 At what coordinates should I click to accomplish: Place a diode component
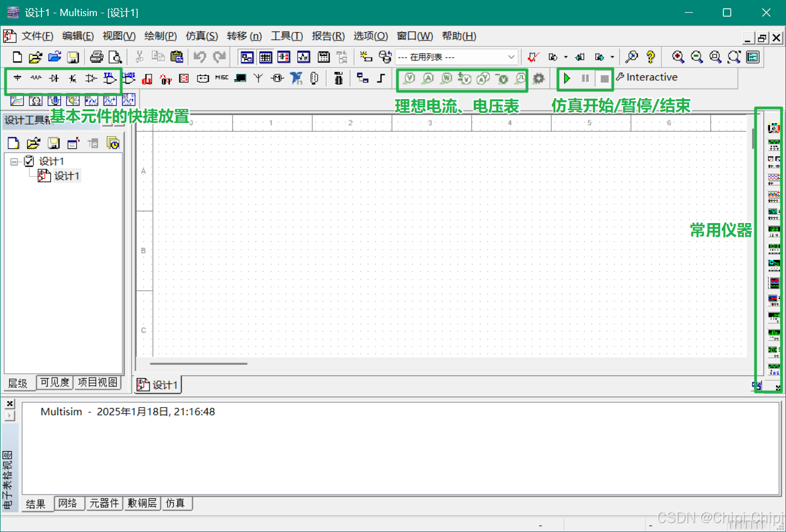pyautogui.click(x=54, y=78)
